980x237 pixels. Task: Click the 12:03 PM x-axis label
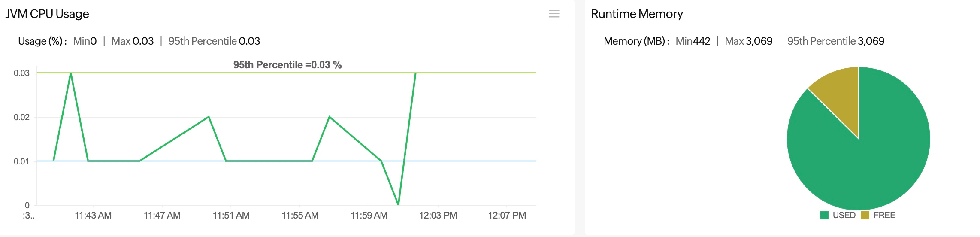point(438,215)
